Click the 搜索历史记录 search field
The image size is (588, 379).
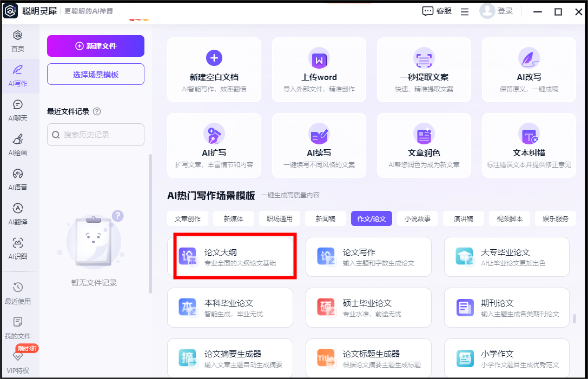click(96, 135)
